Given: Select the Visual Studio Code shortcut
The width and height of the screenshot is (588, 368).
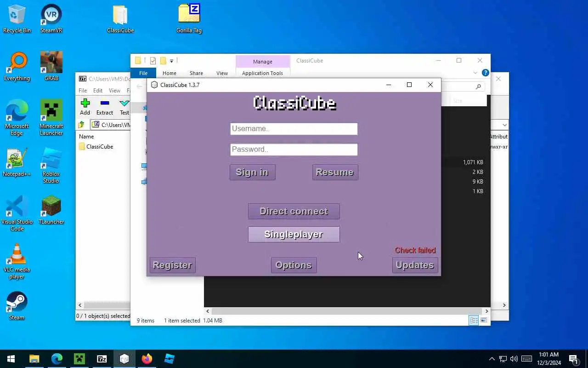Looking at the screenshot, I should pyautogui.click(x=17, y=213).
